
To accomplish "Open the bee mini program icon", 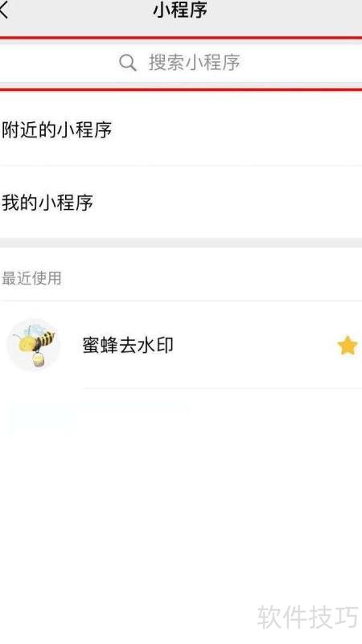I will [x=33, y=345].
